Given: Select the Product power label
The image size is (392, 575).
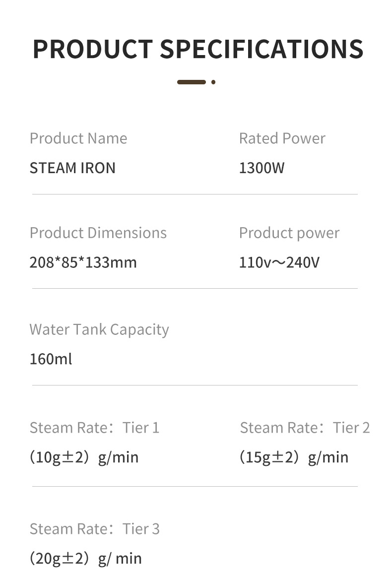Looking at the screenshot, I should pyautogui.click(x=289, y=233).
